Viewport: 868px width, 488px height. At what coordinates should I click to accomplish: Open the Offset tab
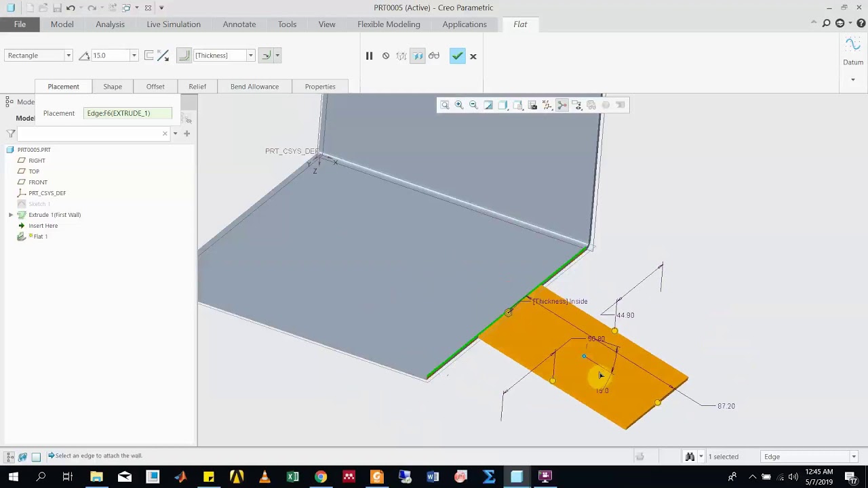pyautogui.click(x=155, y=87)
